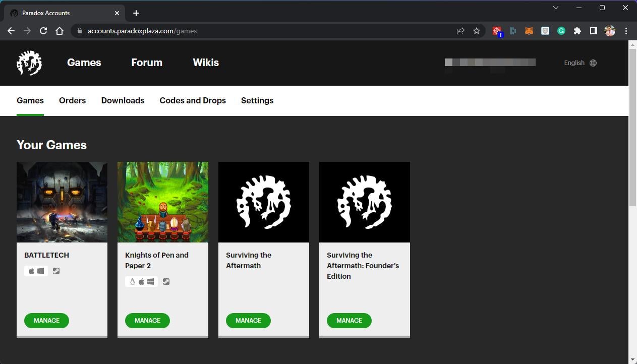
Task: Click the Your Games heading
Action: tap(51, 145)
